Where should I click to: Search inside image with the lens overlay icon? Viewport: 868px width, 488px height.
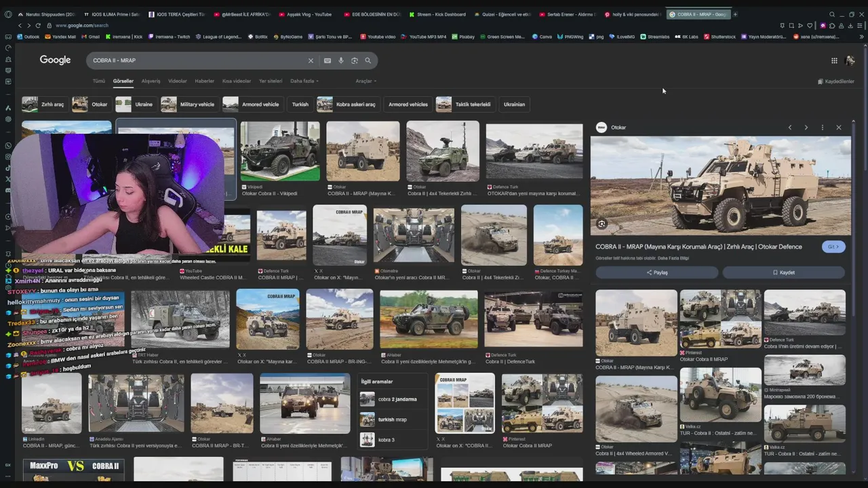pos(601,224)
